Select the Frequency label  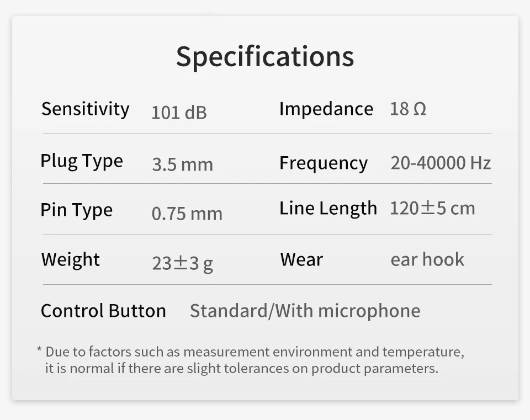tap(324, 163)
